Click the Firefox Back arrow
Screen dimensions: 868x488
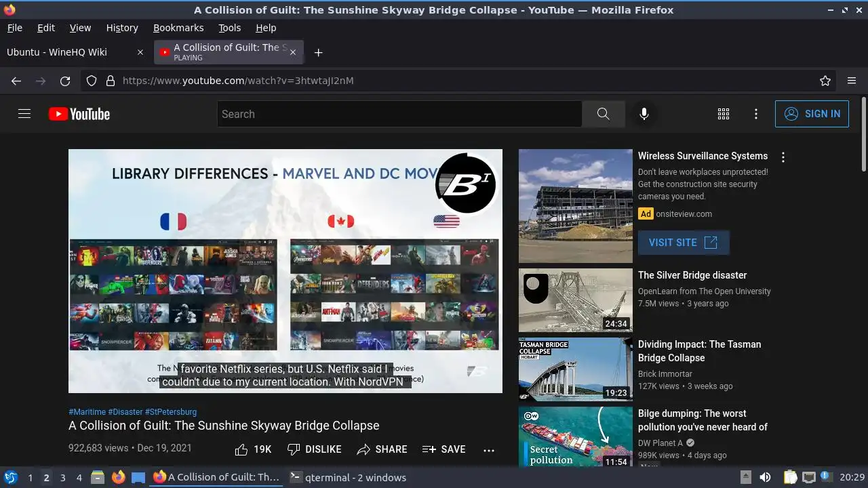16,81
